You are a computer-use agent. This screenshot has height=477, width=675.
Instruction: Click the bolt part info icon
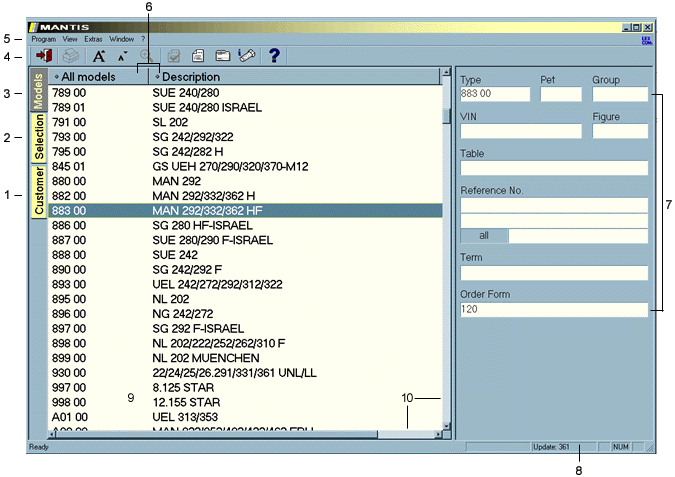246,57
